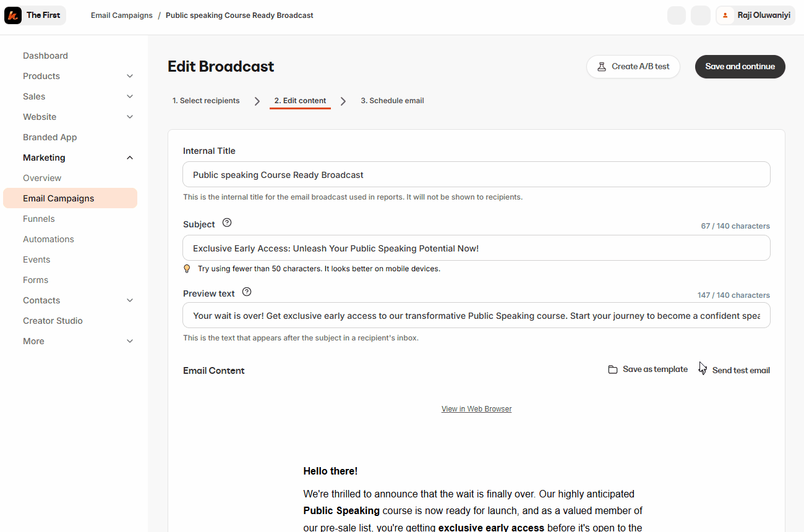Click the first blank square header icon
The image size is (804, 532).
click(677, 15)
